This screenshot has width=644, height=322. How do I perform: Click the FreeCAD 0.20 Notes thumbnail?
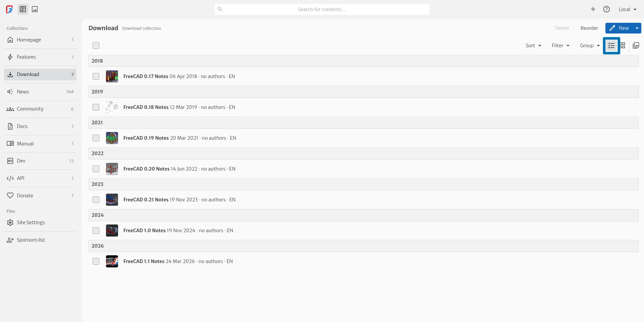pyautogui.click(x=112, y=169)
